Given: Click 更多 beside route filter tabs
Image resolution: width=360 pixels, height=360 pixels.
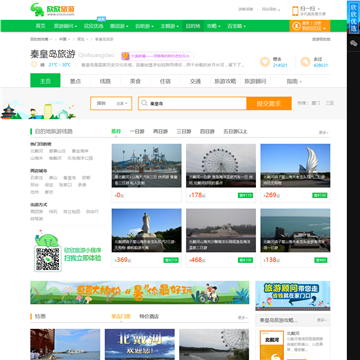Looking at the screenshot, I should pos(324,132).
